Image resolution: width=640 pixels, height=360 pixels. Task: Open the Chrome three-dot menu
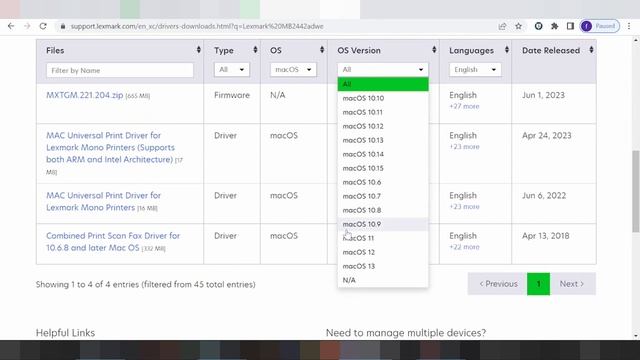coord(629,26)
